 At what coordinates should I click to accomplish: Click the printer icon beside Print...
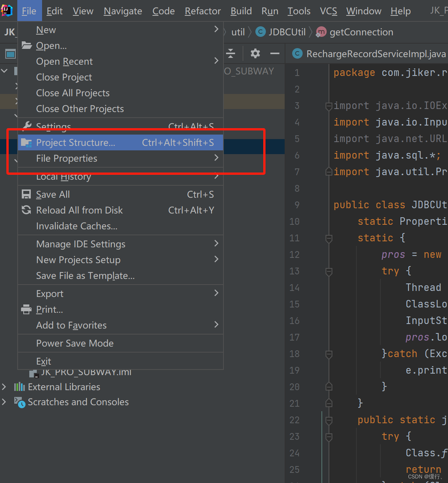(26, 309)
